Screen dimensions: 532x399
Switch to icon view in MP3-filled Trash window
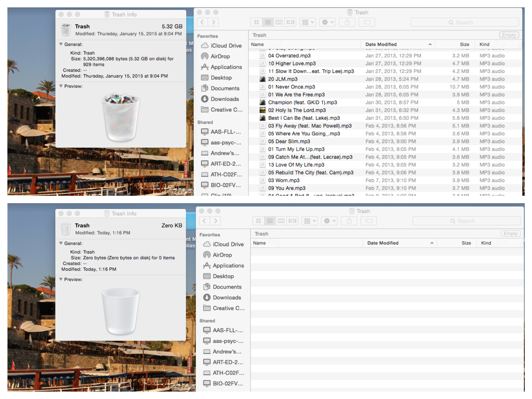click(x=256, y=22)
